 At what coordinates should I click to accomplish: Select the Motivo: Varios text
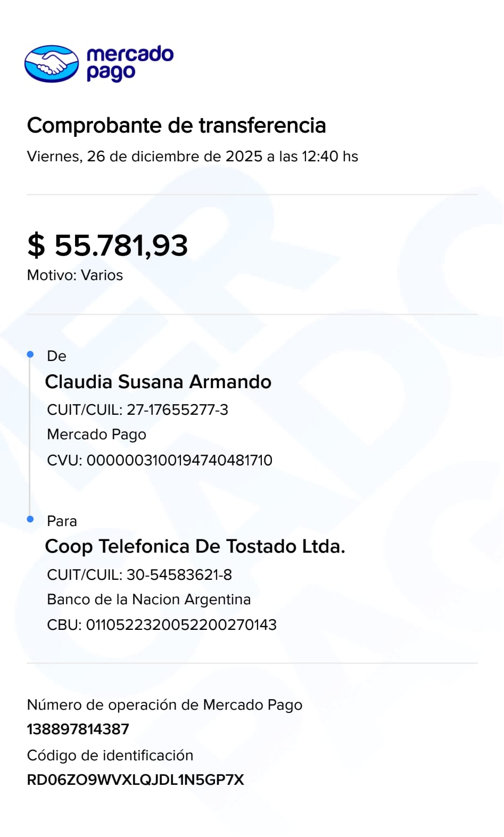point(75,275)
